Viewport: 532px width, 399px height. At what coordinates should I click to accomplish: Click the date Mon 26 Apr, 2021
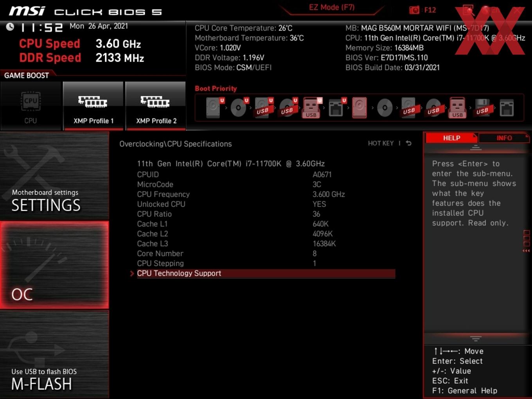click(99, 26)
